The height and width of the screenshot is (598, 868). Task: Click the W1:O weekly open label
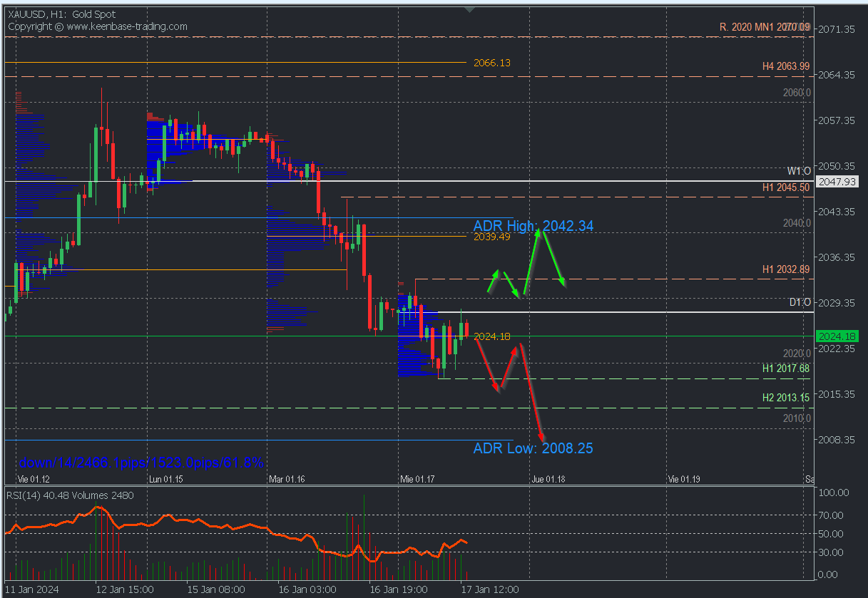tap(799, 171)
